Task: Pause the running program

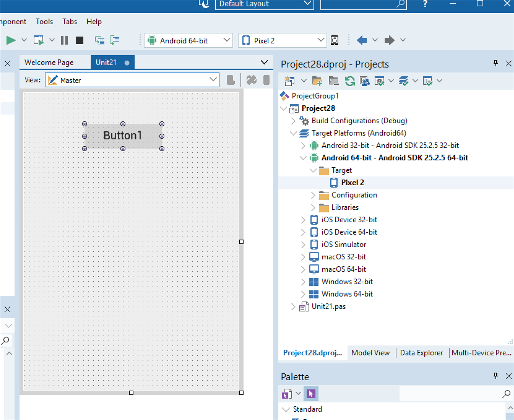Action: pyautogui.click(x=64, y=40)
